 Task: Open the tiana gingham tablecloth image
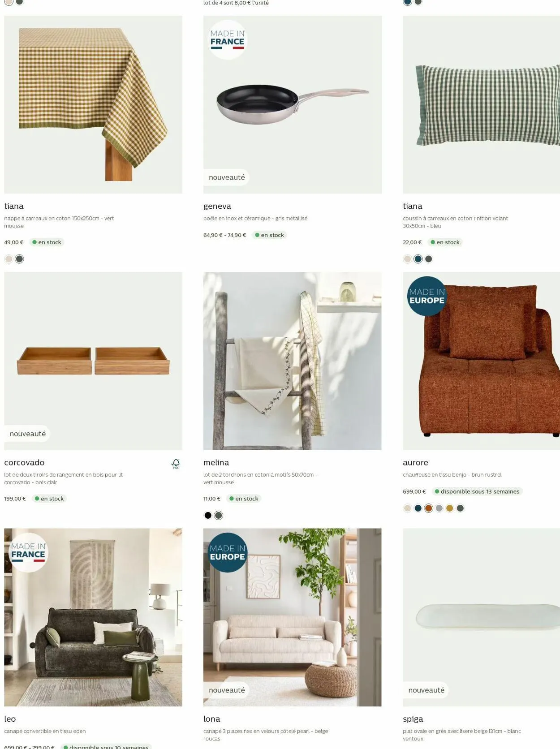[x=93, y=105]
